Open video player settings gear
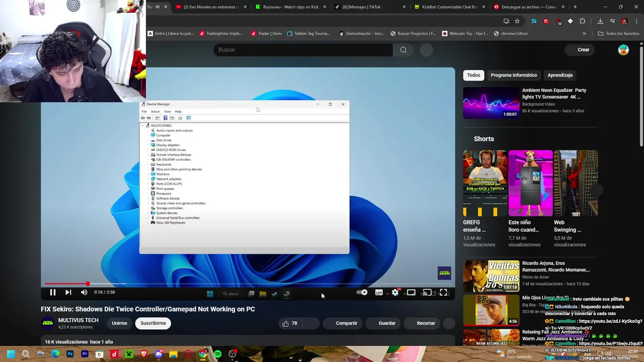 [x=395, y=292]
